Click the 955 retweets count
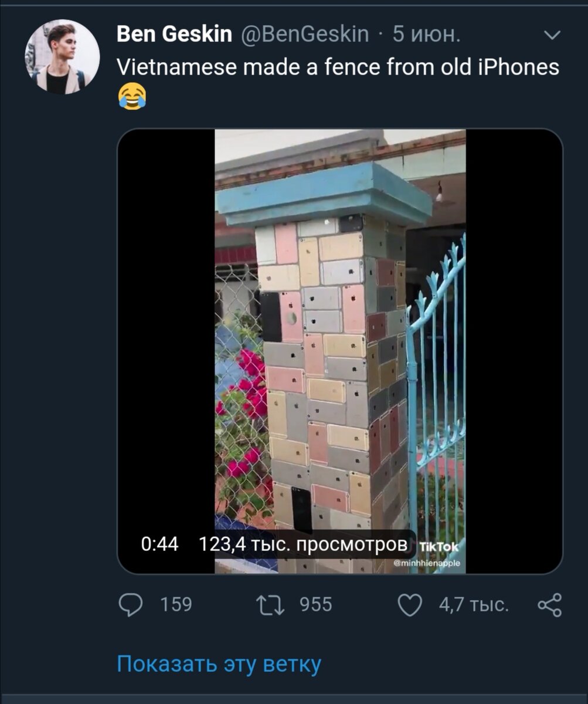588x704 pixels. pos(316,604)
